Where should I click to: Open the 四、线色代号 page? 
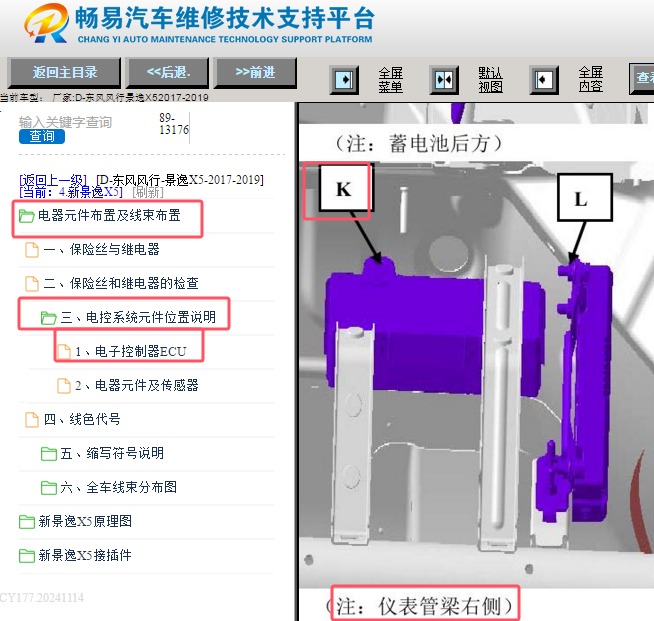[x=82, y=419]
